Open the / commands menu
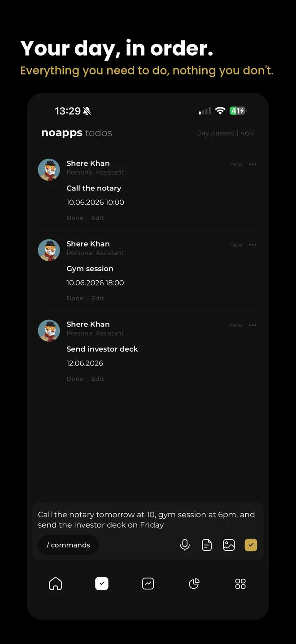The image size is (296, 644). (69, 545)
